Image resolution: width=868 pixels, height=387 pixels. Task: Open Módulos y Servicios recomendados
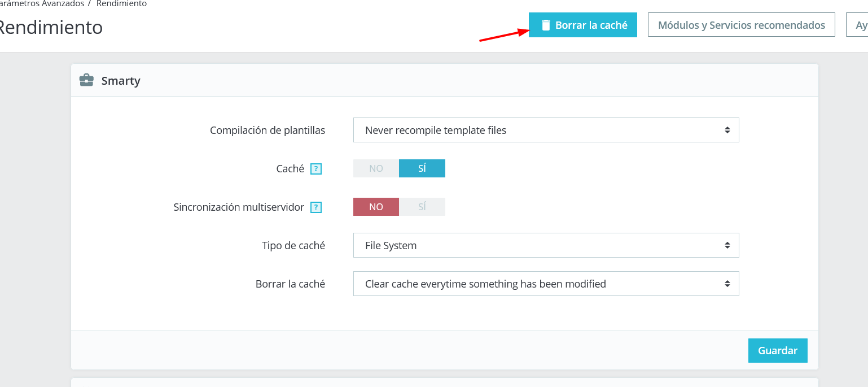pyautogui.click(x=742, y=25)
